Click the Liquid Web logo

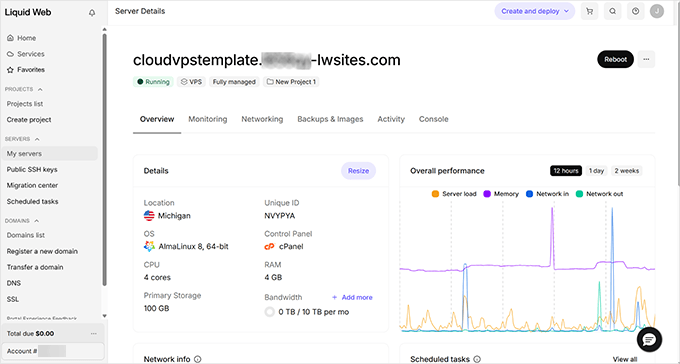pos(28,13)
